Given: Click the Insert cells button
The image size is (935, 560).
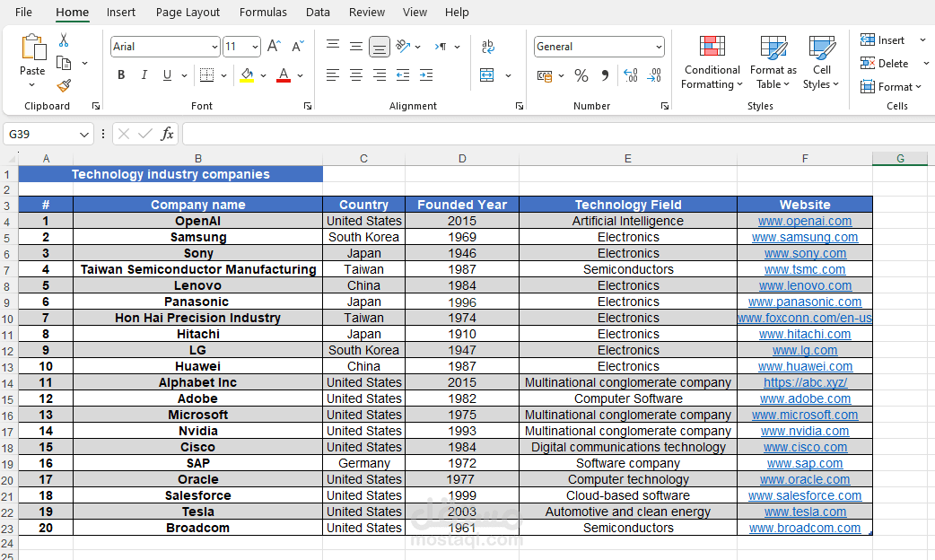Looking at the screenshot, I should coord(883,40).
